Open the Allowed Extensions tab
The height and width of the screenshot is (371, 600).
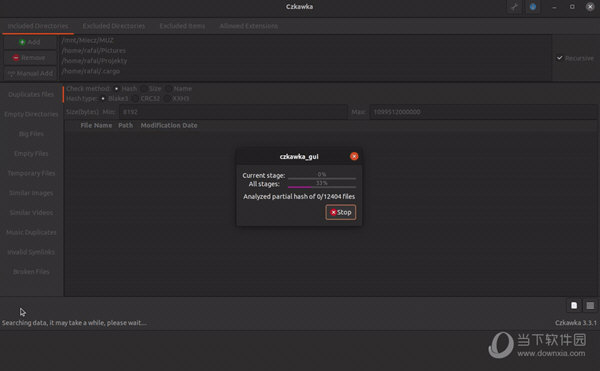[249, 26]
